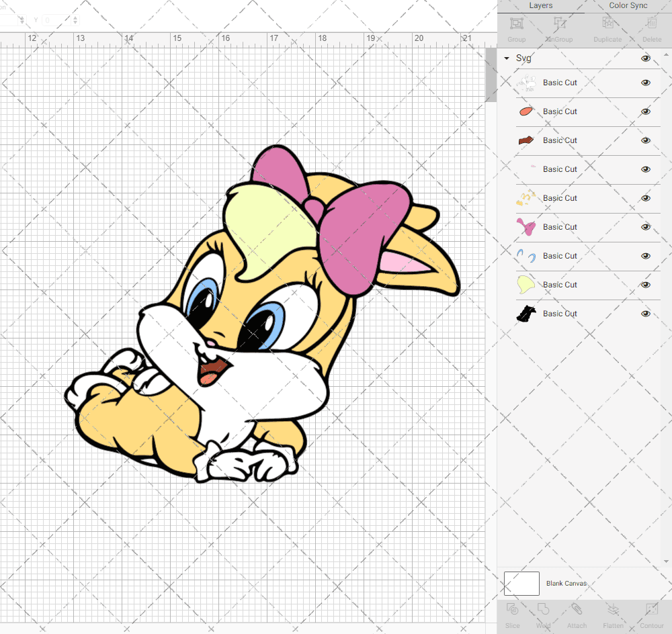The image size is (672, 634).
Task: Hide the white outline Basic Cut layer
Action: coord(645,83)
